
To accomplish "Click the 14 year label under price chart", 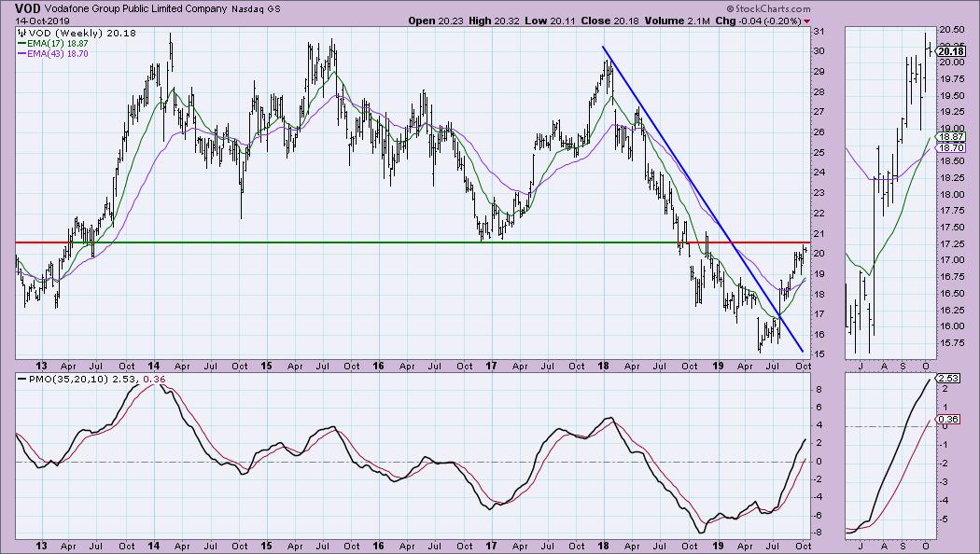I will click(x=154, y=366).
